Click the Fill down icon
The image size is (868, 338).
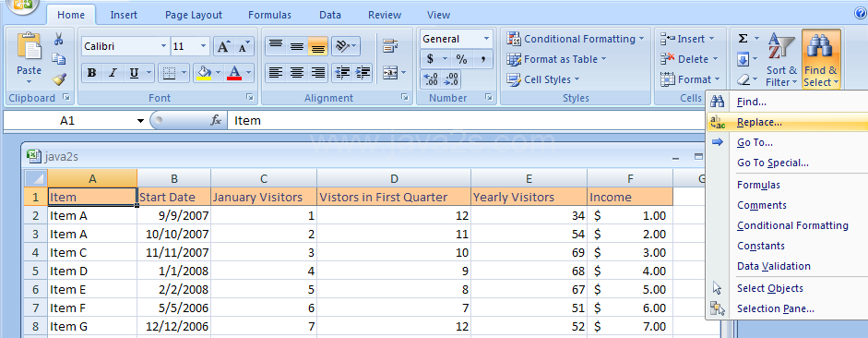click(743, 59)
